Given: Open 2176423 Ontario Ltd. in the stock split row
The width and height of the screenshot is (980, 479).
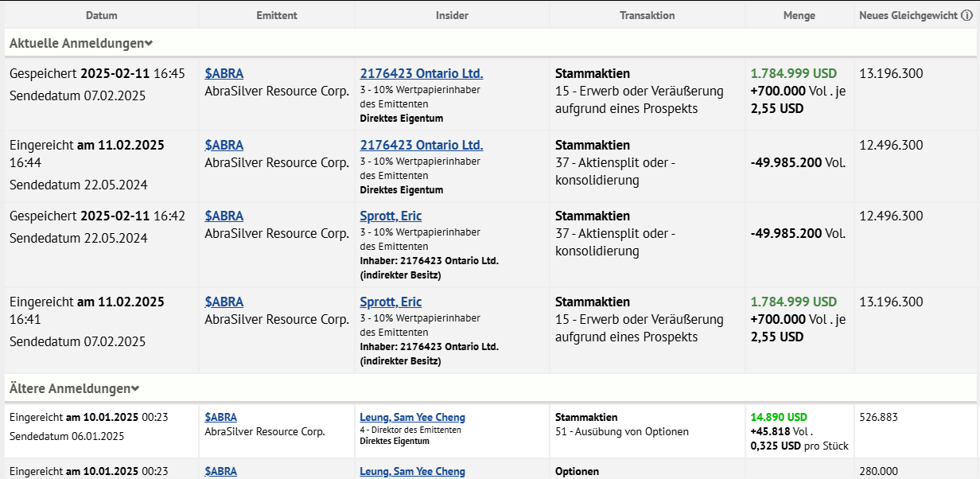Looking at the screenshot, I should [x=421, y=145].
